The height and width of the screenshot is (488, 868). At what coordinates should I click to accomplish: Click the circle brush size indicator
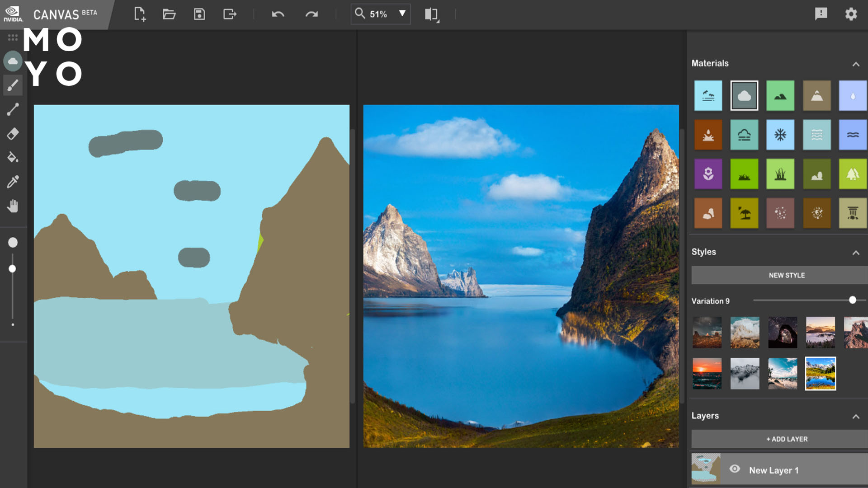click(x=13, y=242)
